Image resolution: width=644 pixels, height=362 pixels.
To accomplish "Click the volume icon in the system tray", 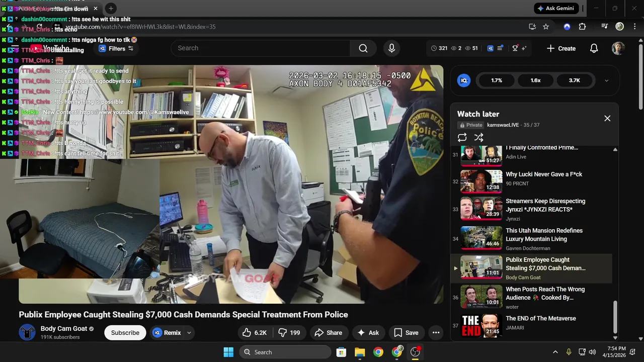I will [x=592, y=352].
